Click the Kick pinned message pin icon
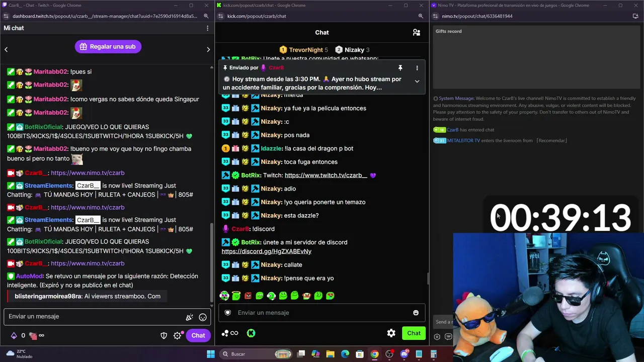The width and height of the screenshot is (644, 362). coord(400,68)
